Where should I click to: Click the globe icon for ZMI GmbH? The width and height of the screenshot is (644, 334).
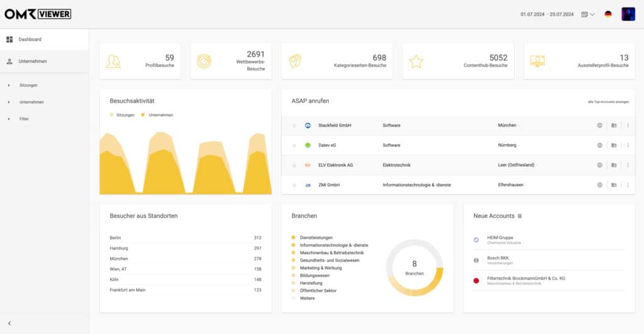599,185
